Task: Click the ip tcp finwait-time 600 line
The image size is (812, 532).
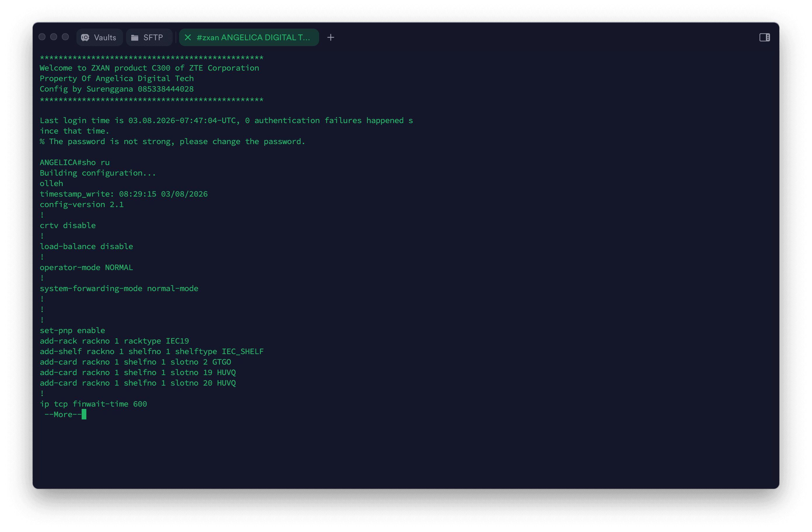Action: coord(93,404)
